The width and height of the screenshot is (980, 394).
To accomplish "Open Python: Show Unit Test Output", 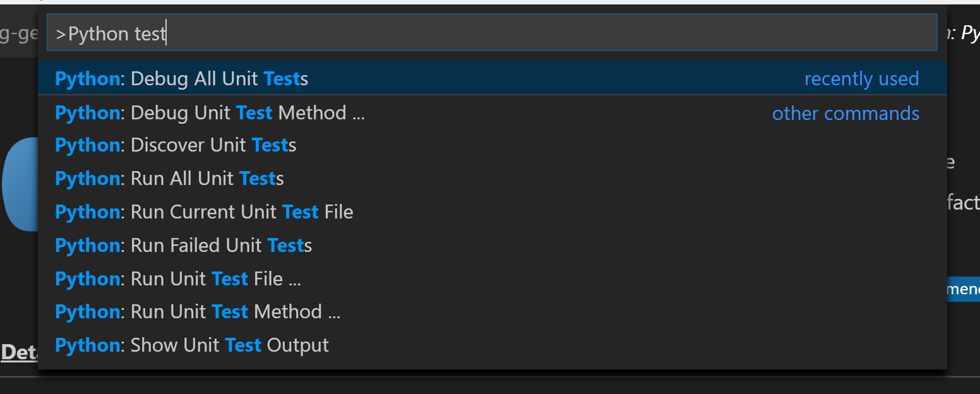I will tap(189, 345).
